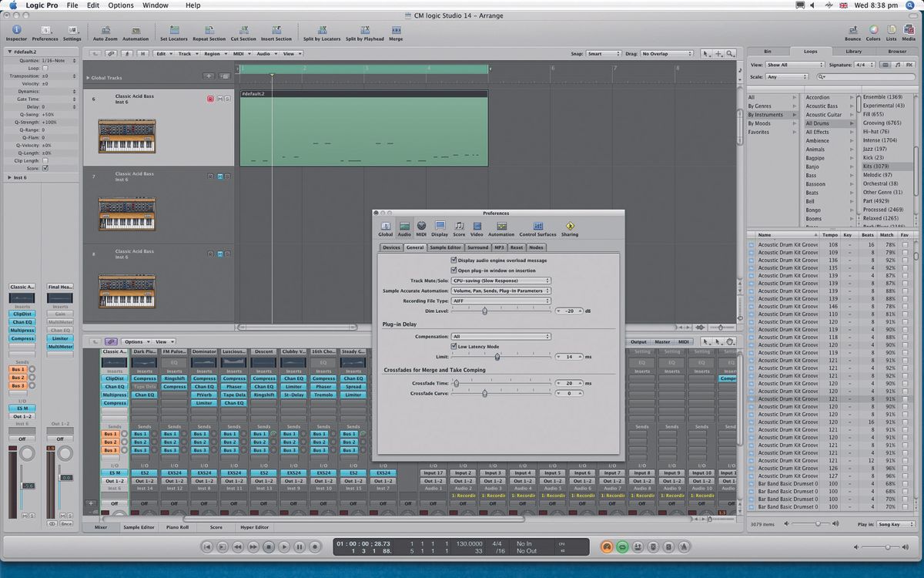This screenshot has width=924, height=578.
Task: Click the Library tab in media area
Action: click(x=853, y=51)
